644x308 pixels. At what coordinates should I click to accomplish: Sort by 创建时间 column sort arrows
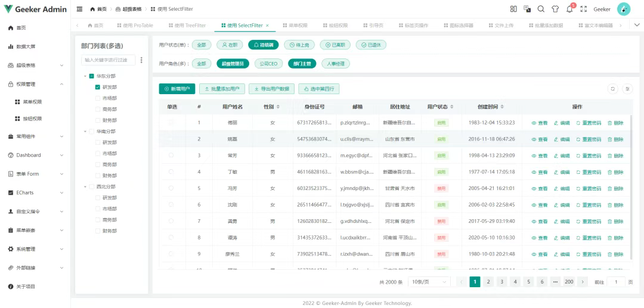tap(502, 107)
